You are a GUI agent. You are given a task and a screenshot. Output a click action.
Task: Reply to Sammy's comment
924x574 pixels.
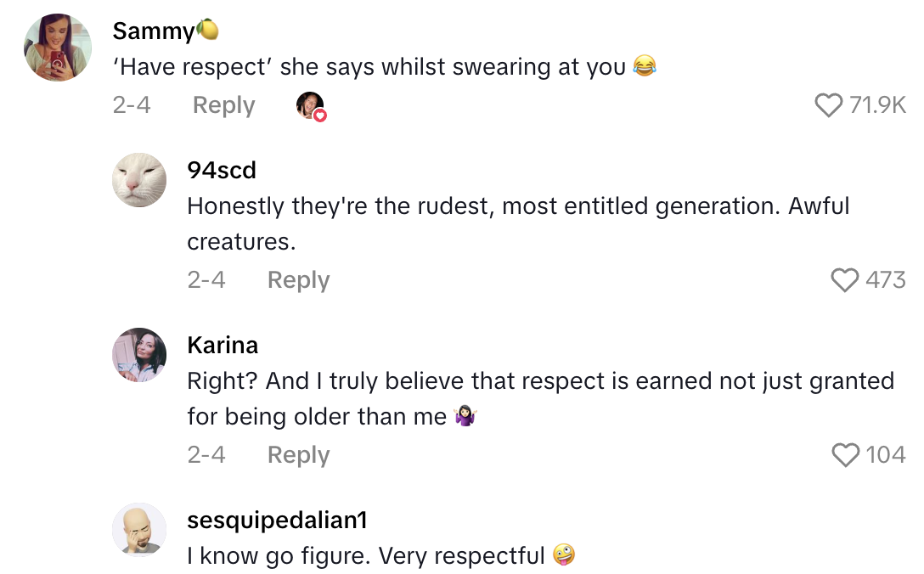tap(223, 105)
